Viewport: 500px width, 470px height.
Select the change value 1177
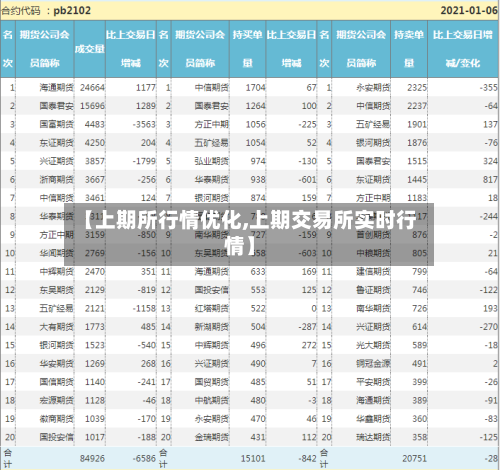pyautogui.click(x=146, y=88)
